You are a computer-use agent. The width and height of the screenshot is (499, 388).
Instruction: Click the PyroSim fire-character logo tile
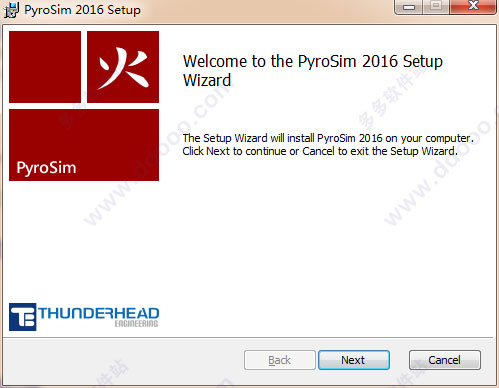(x=123, y=67)
